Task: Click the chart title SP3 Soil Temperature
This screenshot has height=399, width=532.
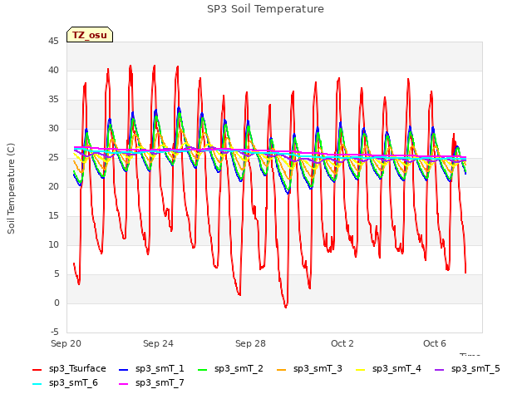Action: [266, 9]
